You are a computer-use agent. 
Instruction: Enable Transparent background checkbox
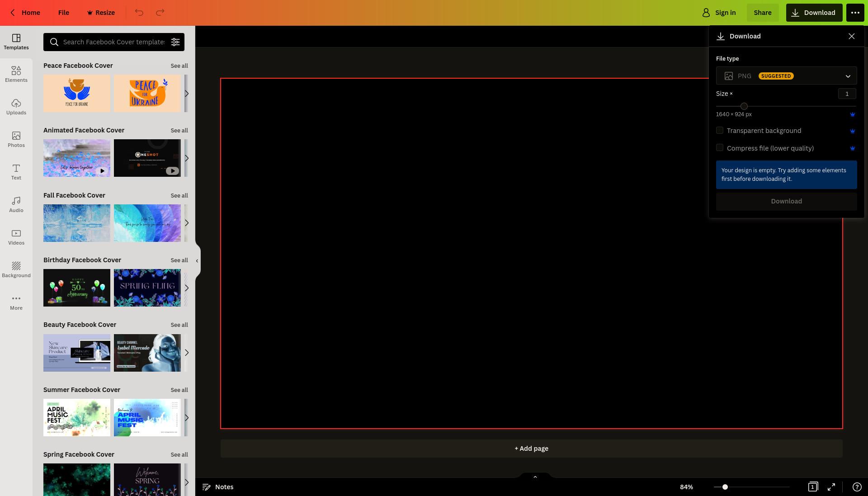[720, 131]
